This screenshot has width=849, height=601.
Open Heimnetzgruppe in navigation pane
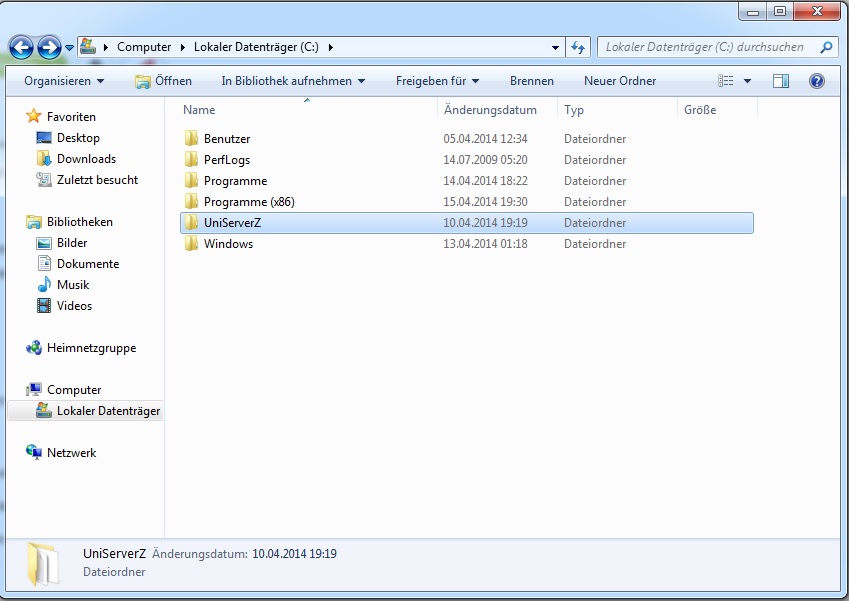91,348
